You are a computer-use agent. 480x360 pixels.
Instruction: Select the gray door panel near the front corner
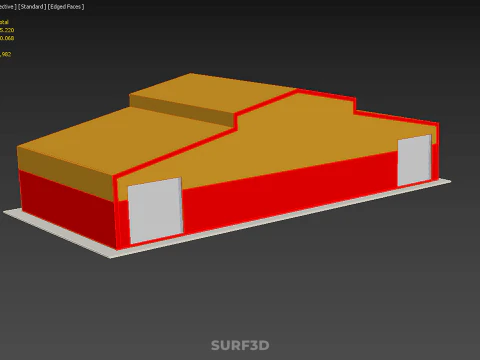tap(155, 210)
